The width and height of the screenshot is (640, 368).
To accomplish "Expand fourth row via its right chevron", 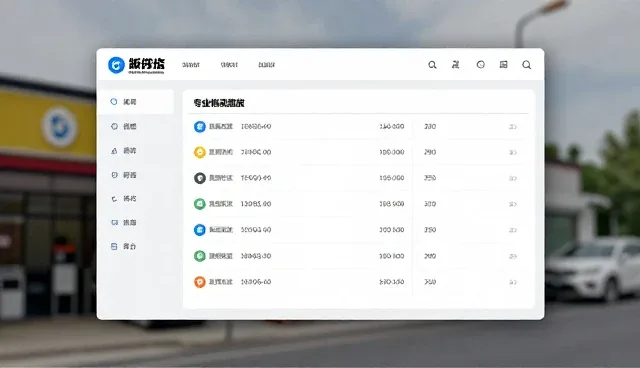I will tap(513, 204).
